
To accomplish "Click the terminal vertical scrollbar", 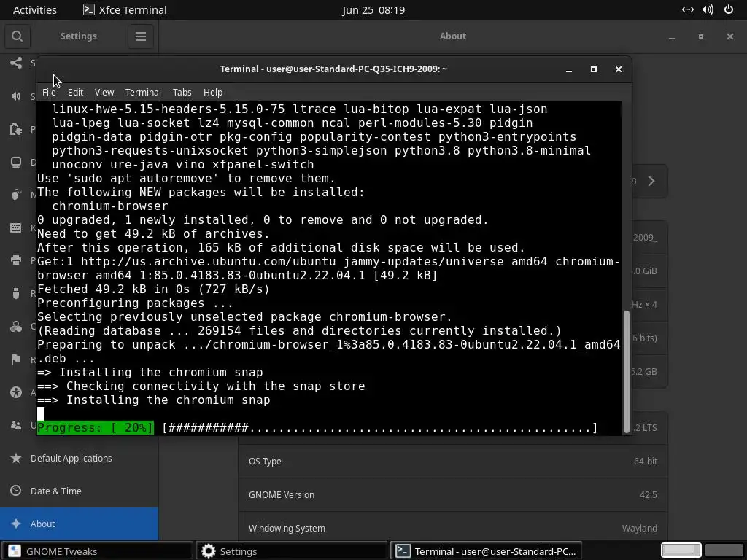I will pos(627,371).
